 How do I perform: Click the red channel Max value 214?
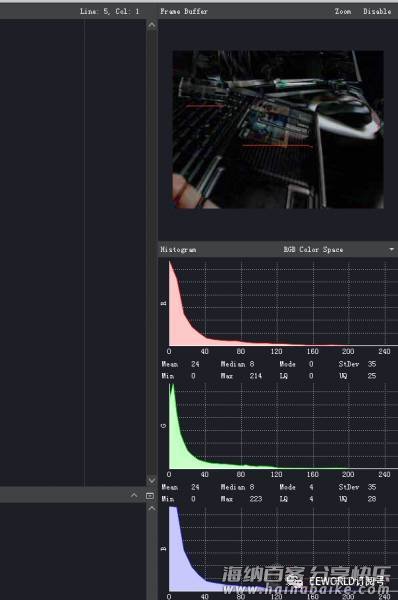click(256, 376)
